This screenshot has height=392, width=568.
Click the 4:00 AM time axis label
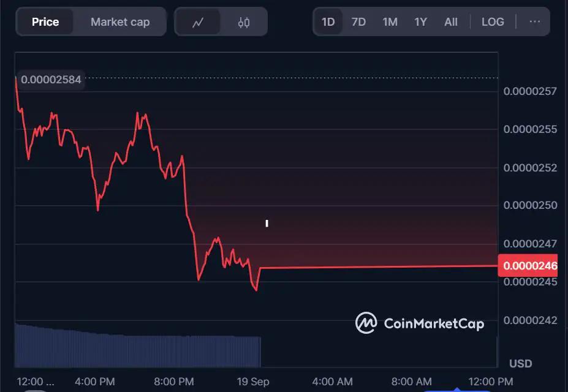(332, 382)
